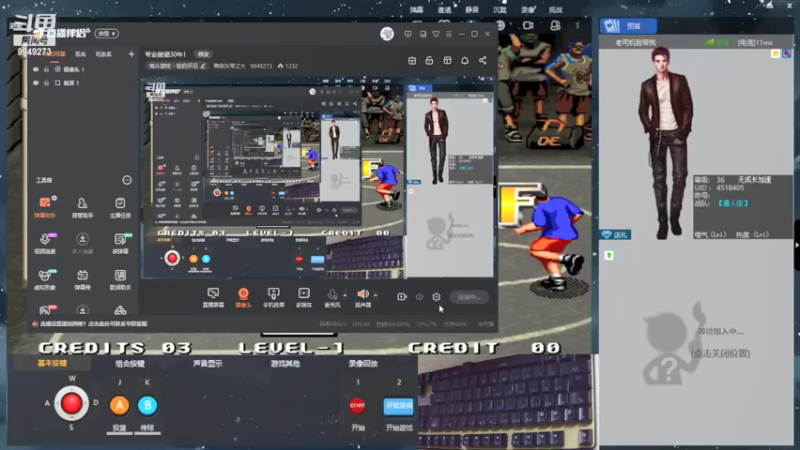
Task: Click the waiting player slot to close position
Action: (x=696, y=342)
